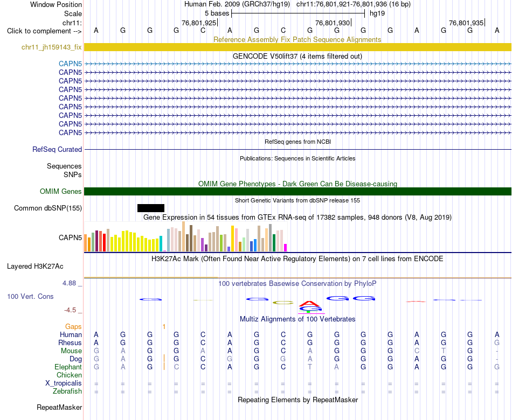Click the 76,801,925 position marker
The image size is (512, 420).
tap(199, 23)
